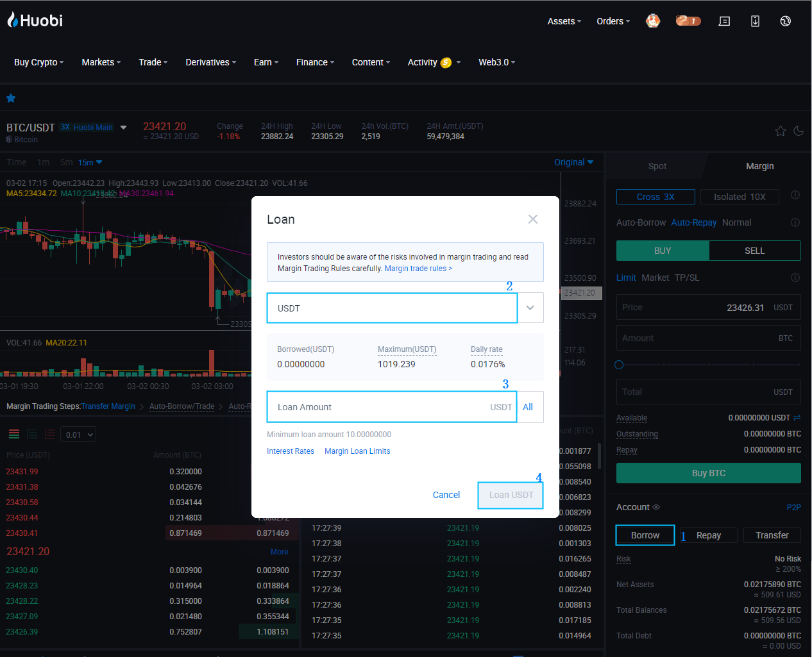Image resolution: width=812 pixels, height=657 pixels.
Task: Click the user avatar profile icon
Action: tap(653, 21)
